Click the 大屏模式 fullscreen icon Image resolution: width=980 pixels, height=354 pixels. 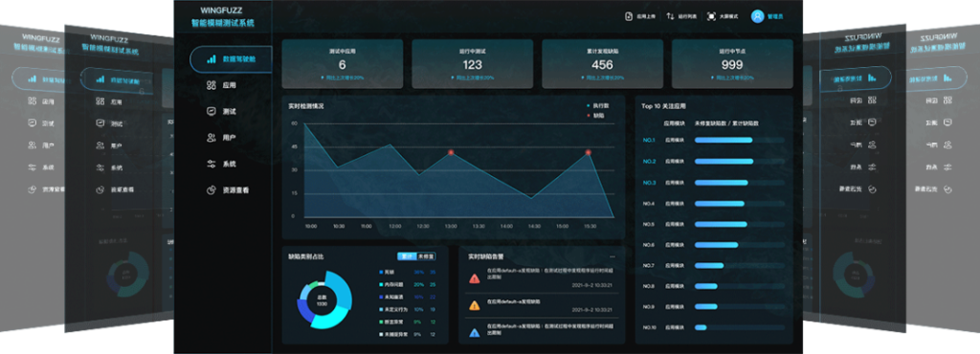tap(711, 17)
